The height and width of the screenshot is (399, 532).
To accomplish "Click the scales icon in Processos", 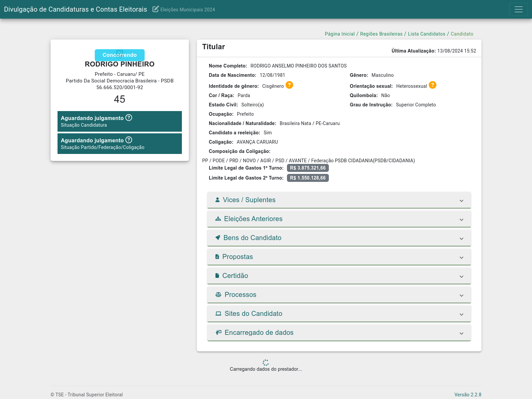I will point(218,295).
